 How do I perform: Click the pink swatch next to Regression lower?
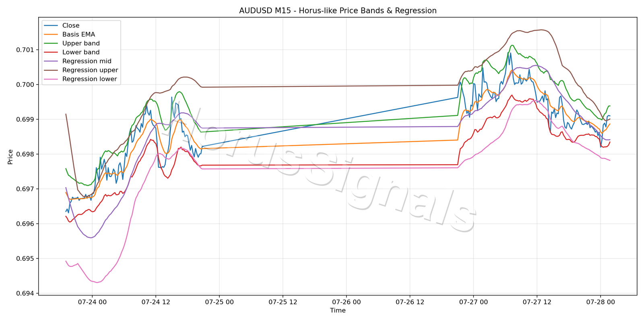click(51, 79)
